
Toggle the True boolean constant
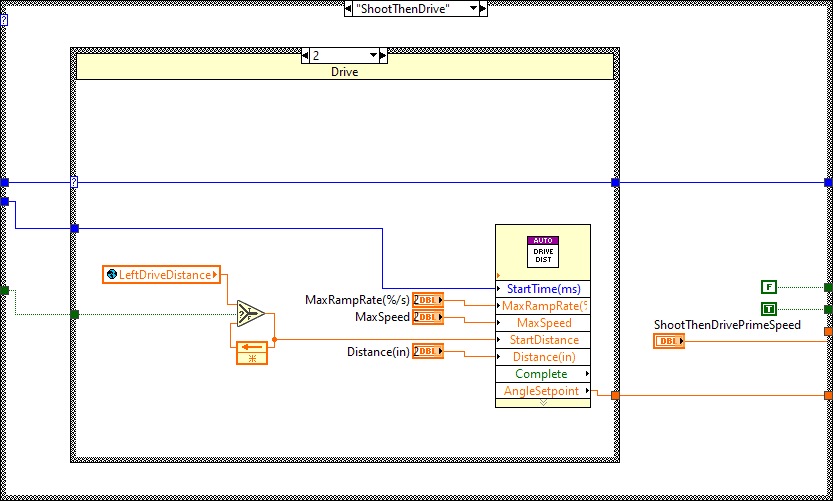(x=768, y=309)
